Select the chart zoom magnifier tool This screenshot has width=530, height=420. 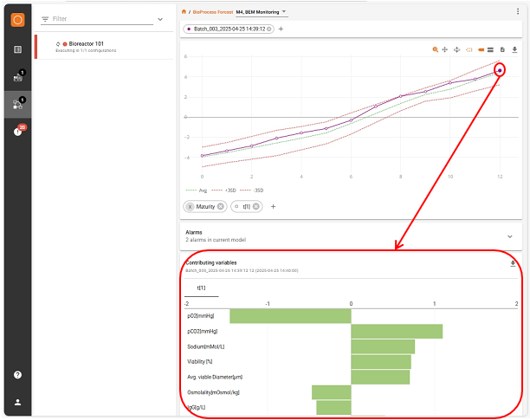coord(435,50)
